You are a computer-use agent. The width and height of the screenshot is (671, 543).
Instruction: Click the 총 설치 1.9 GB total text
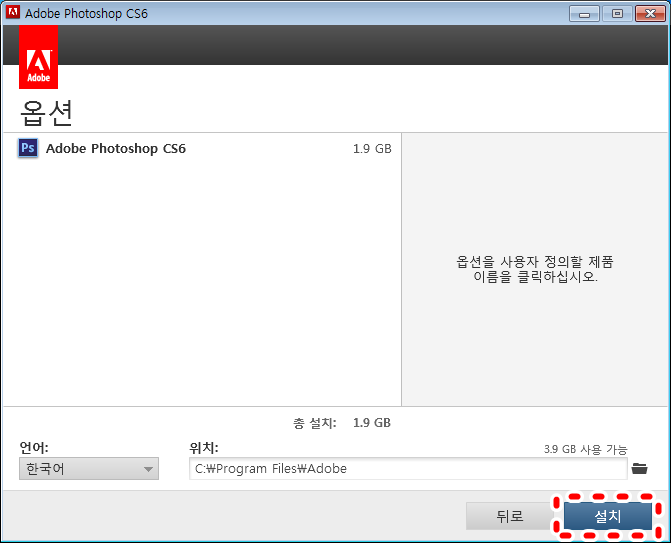click(x=341, y=423)
